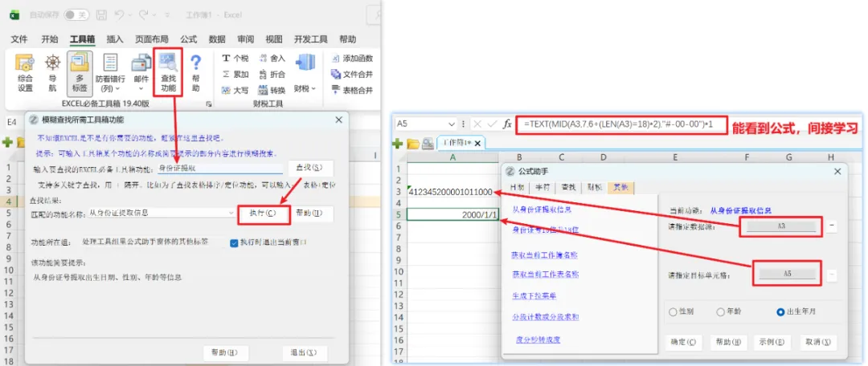Click the Undo arrow in title bar
Screen dimensions: 868x366
(x=120, y=15)
